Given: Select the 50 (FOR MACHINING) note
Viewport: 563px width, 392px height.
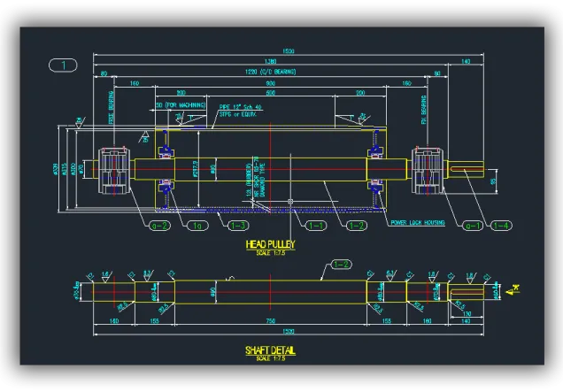Looking at the screenshot, I should (x=181, y=105).
